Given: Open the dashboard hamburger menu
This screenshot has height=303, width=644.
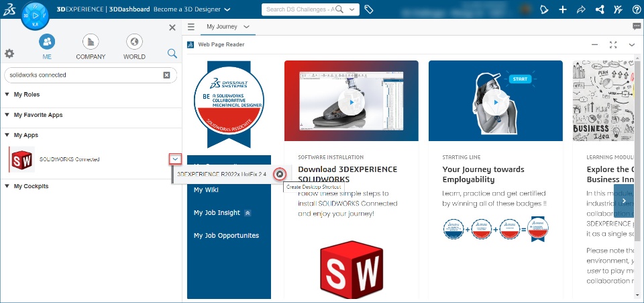Looking at the screenshot, I should (x=191, y=27).
